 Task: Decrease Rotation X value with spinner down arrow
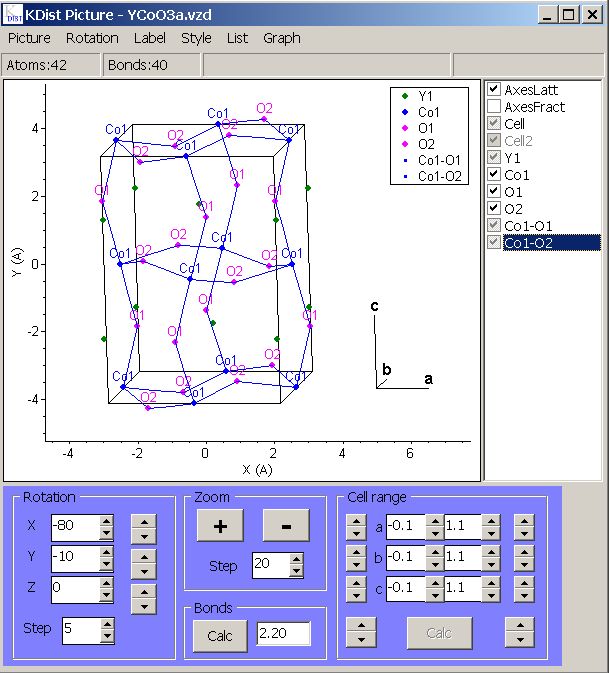tap(106, 534)
